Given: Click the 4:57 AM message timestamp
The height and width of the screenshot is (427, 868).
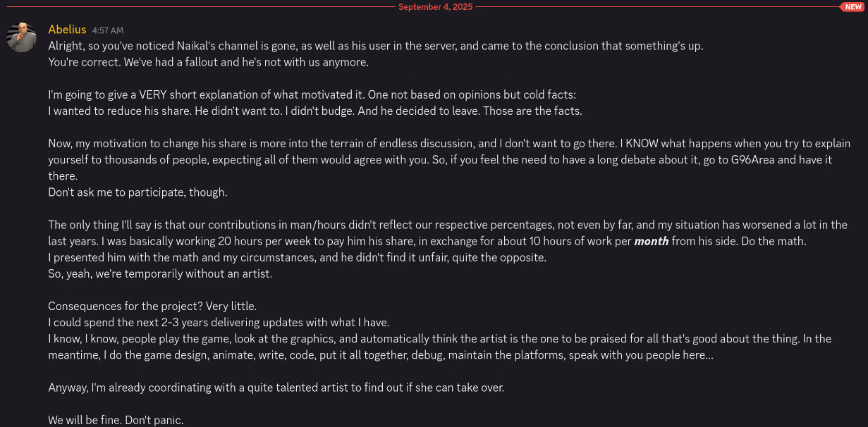Looking at the screenshot, I should pyautogui.click(x=108, y=30).
